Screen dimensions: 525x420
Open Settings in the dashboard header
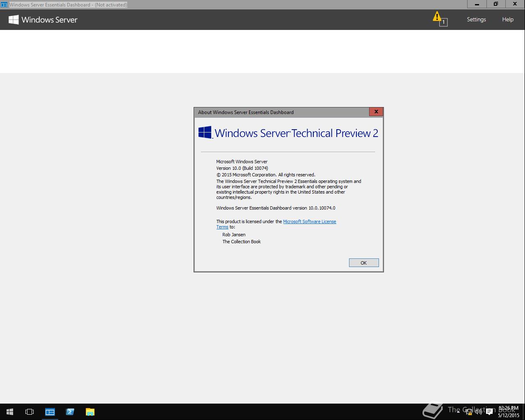476,19
